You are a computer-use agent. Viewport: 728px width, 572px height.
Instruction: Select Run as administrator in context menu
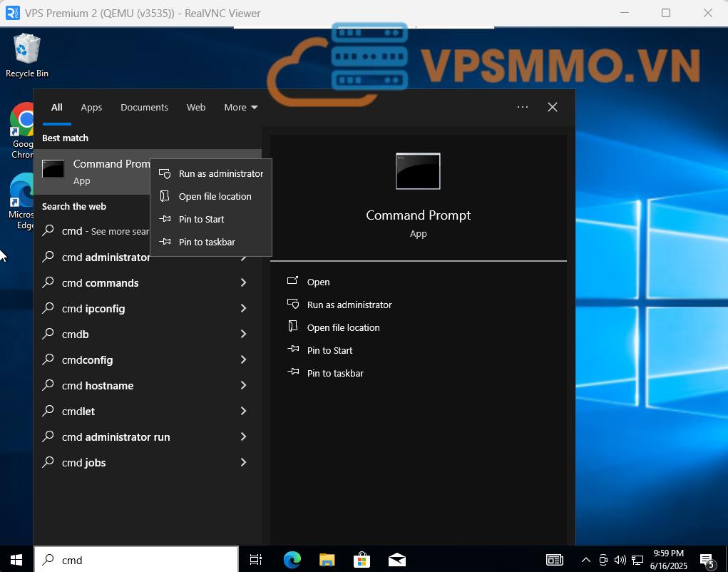(220, 173)
